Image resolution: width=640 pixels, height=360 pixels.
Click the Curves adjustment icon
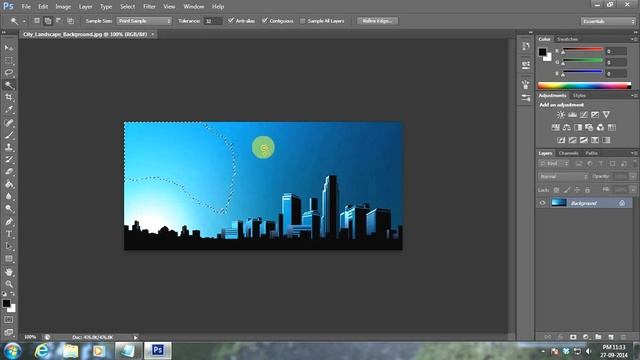pos(584,115)
